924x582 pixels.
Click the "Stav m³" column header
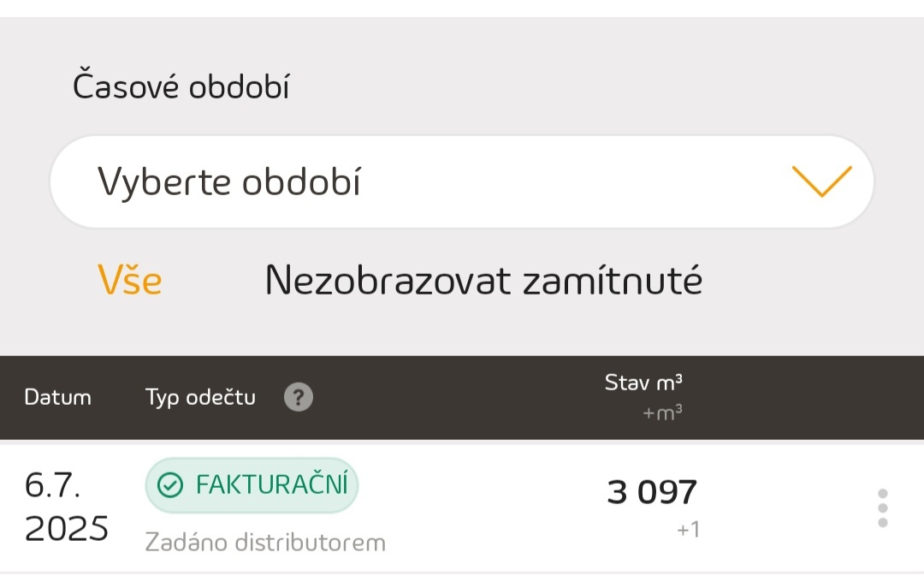[x=643, y=383]
